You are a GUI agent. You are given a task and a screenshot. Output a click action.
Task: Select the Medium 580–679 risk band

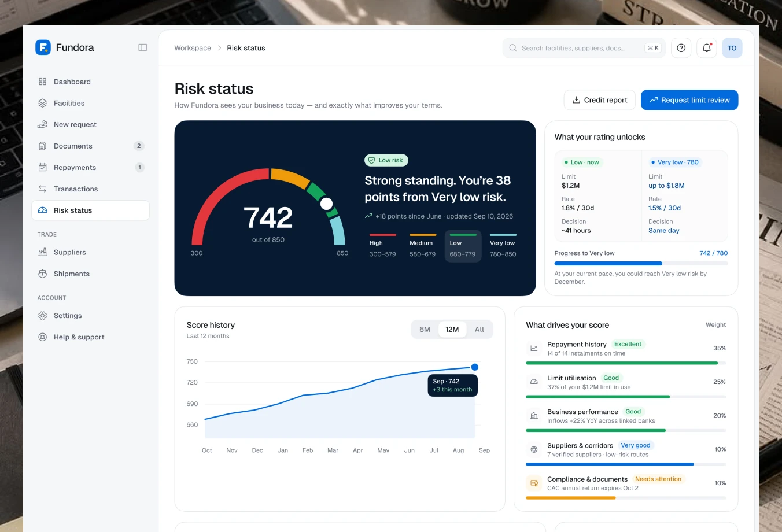(423, 246)
